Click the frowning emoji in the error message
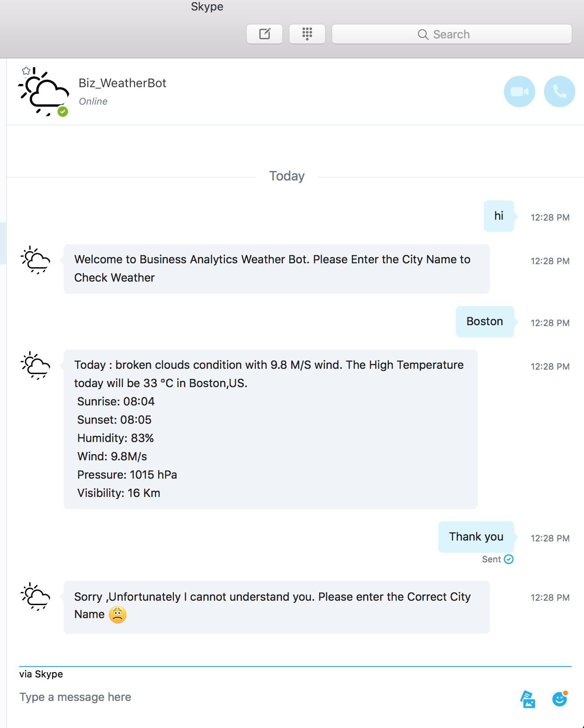 117,614
